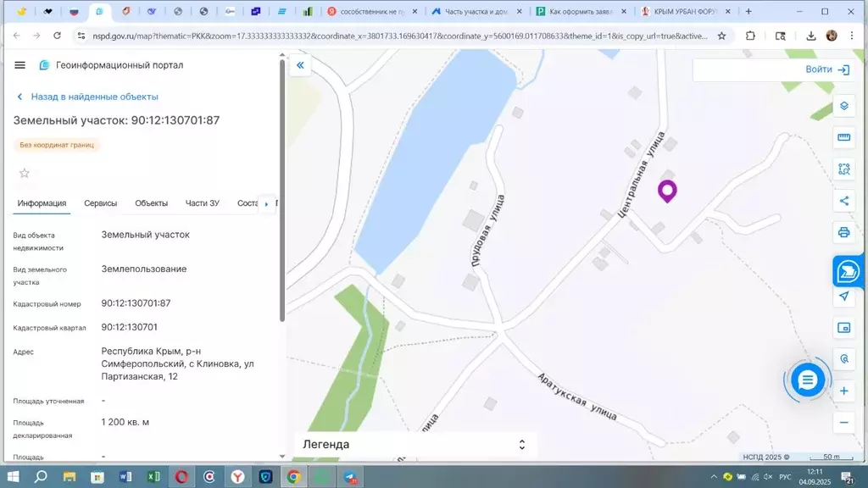Open Excel from the taskbar
Screen dimensions: 868x488
[153, 476]
